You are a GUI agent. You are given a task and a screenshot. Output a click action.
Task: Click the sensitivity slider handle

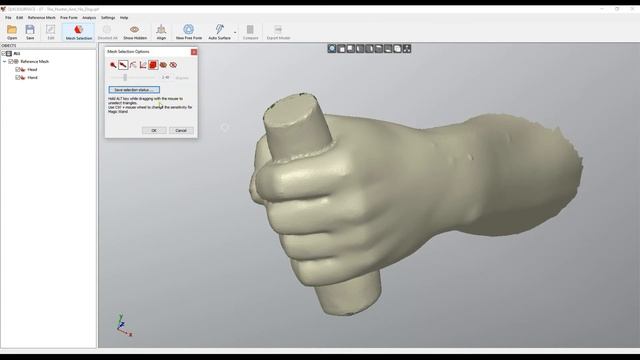coord(125,77)
